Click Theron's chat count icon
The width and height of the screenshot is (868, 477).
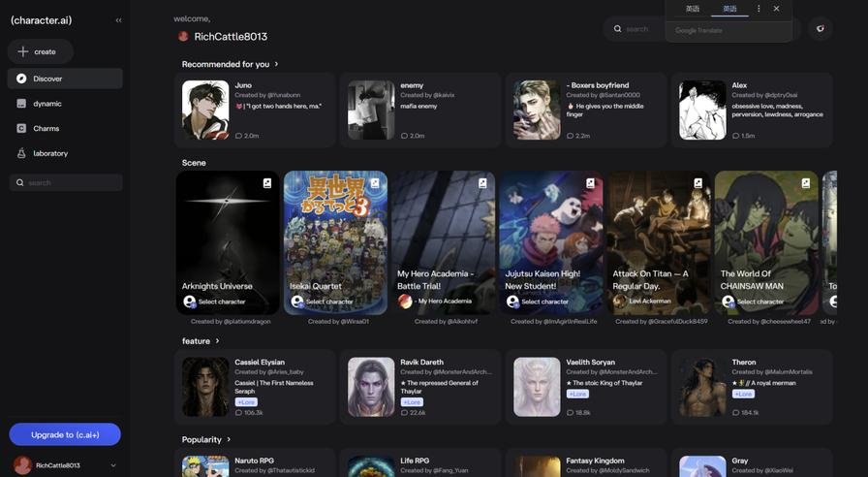coord(735,413)
